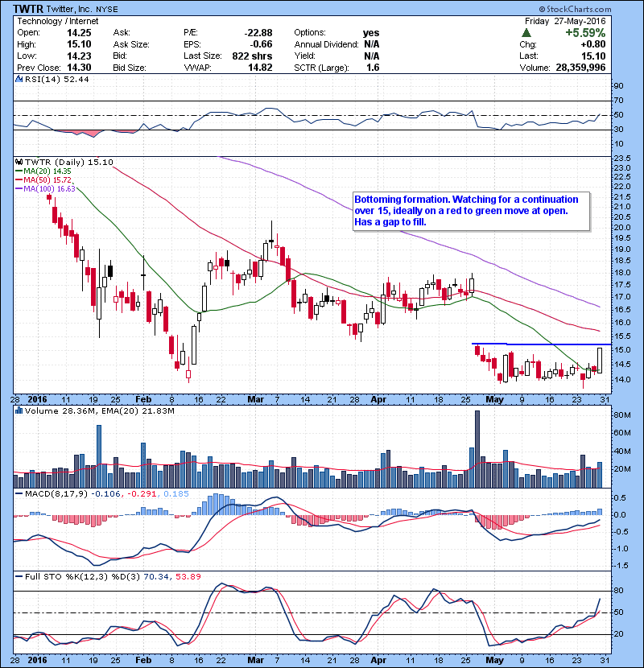Image resolution: width=644 pixels, height=668 pixels.
Task: Click the last white candlestick reaching 15.10
Action: [600, 361]
